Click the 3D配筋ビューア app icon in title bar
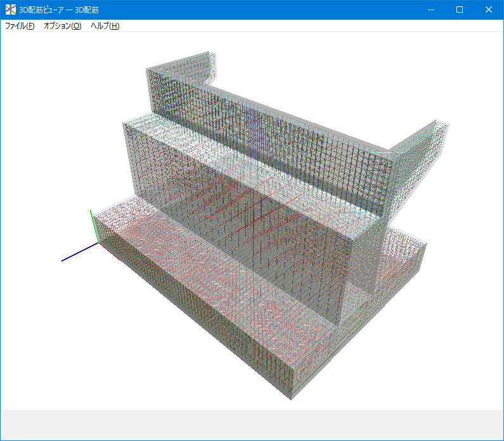504x441 pixels. (x=11, y=10)
